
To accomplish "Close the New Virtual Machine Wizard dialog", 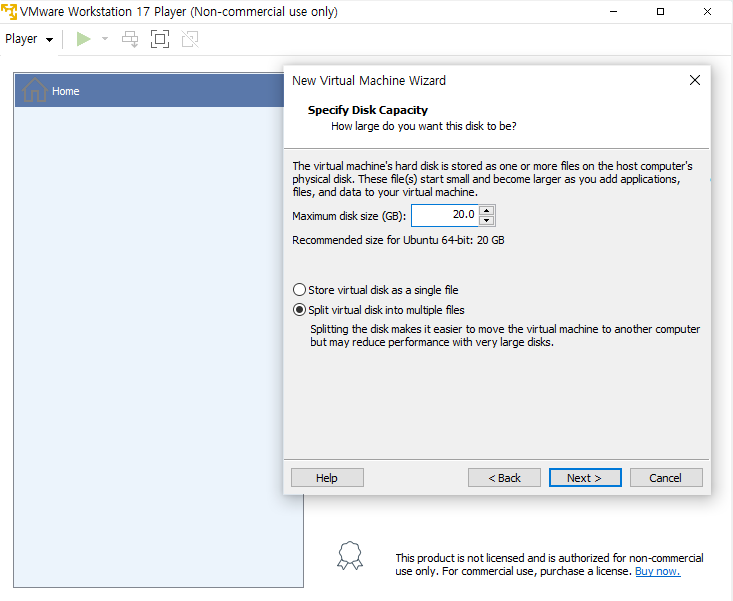I will [x=695, y=80].
